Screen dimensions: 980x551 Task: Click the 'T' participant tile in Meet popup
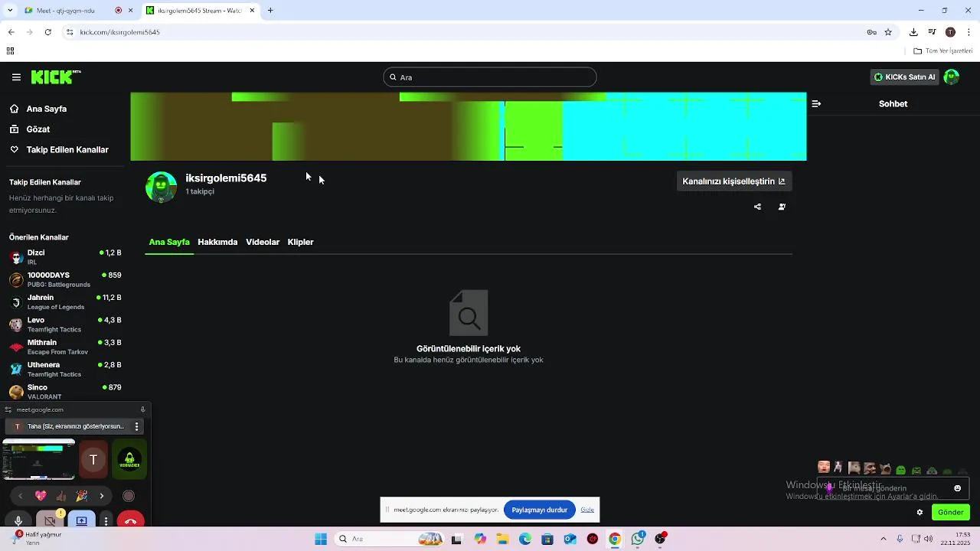click(93, 459)
